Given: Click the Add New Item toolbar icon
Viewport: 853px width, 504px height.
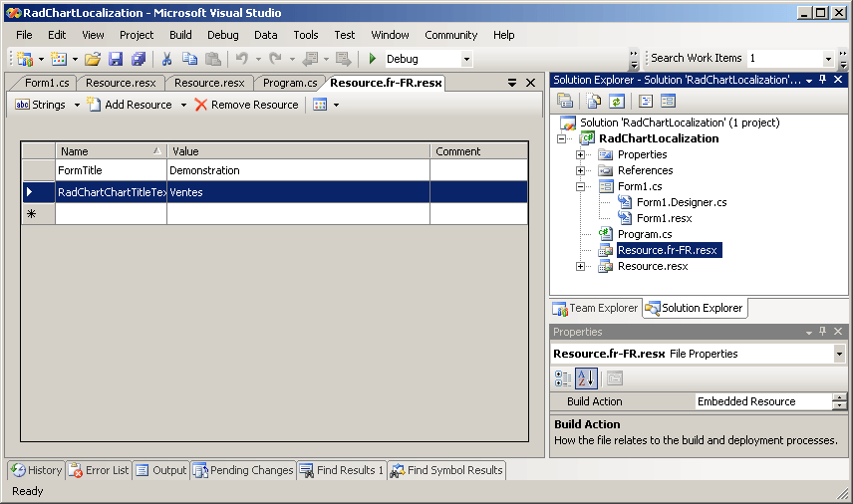Looking at the screenshot, I should (58, 59).
